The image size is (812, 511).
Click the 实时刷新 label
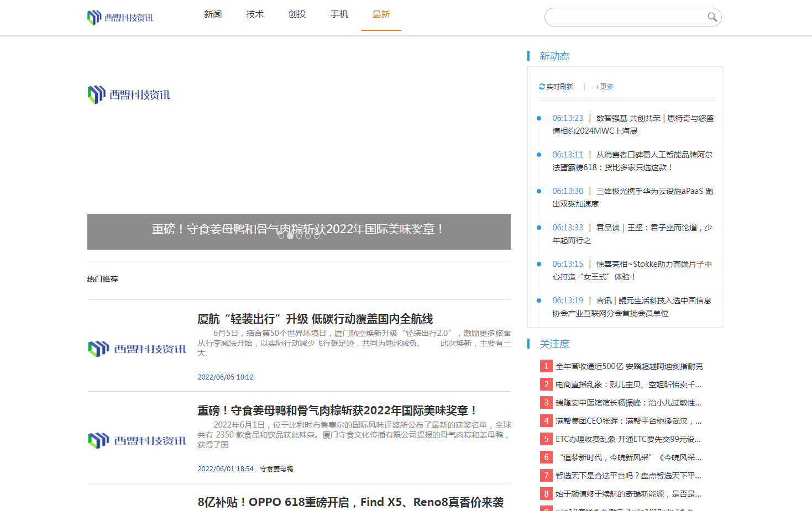559,87
